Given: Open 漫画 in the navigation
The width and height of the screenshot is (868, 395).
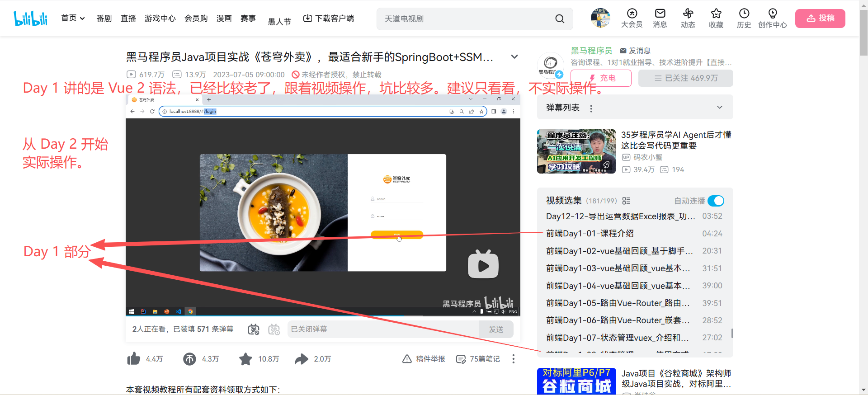Looking at the screenshot, I should pos(224,18).
